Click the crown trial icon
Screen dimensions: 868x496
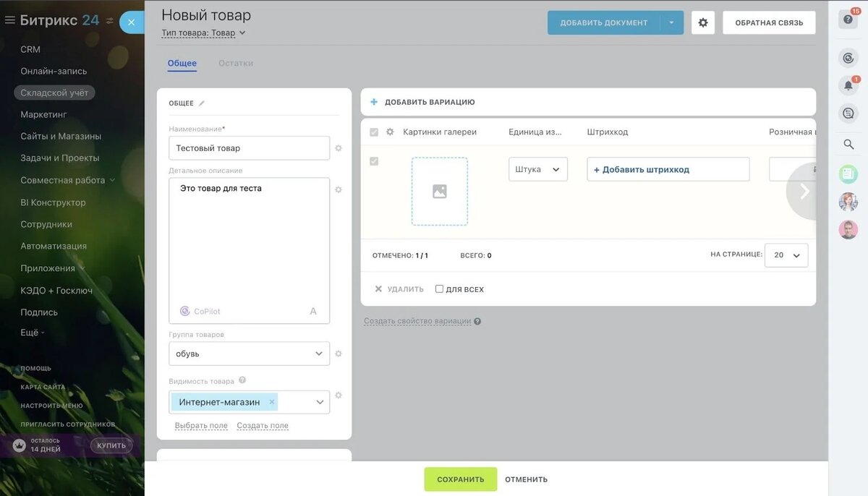[19, 445]
